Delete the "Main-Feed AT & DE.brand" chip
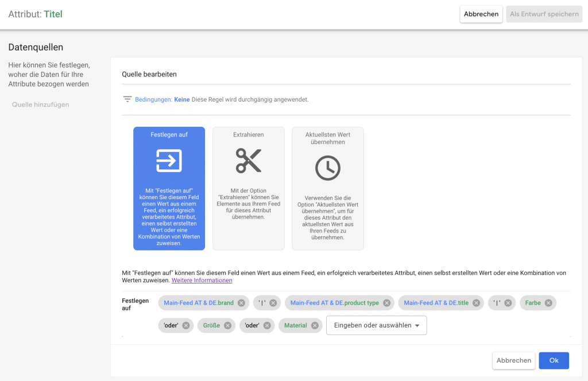 (x=241, y=302)
